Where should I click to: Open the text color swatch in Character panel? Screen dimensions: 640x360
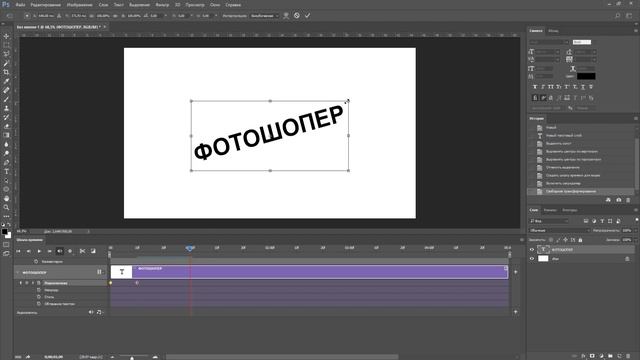click(x=586, y=76)
